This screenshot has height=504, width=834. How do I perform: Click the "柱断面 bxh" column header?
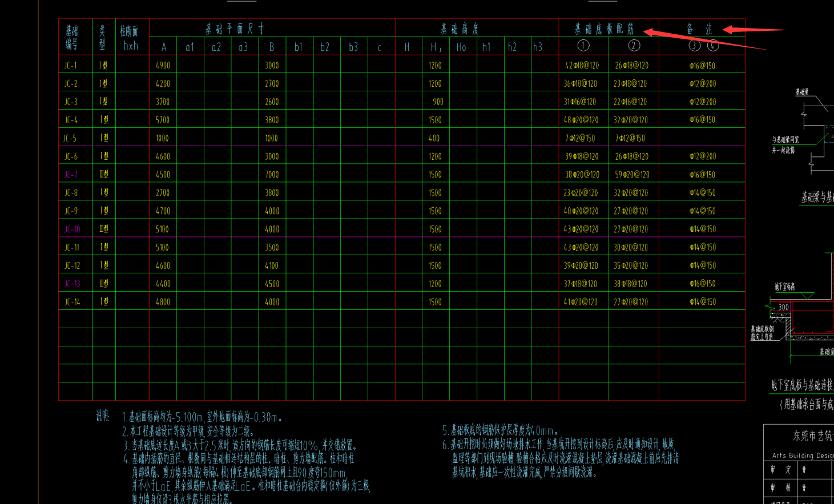pyautogui.click(x=130, y=38)
